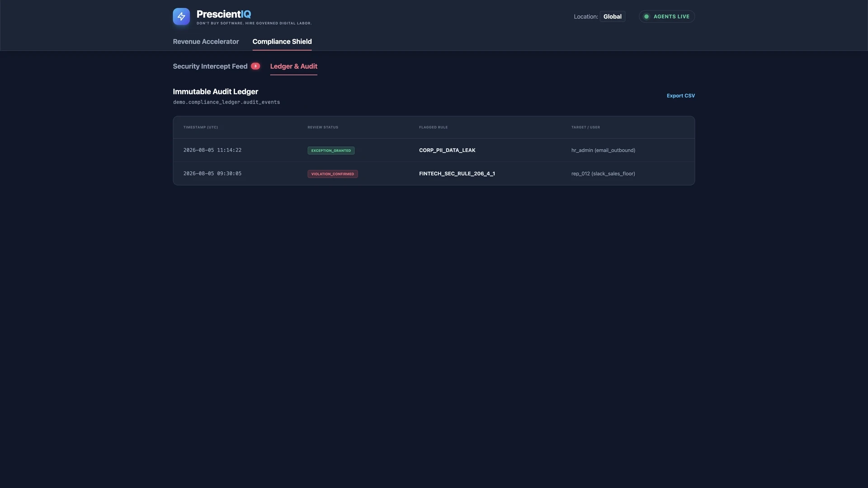Click the Agents Live status pill
The width and height of the screenshot is (868, 488).
pyautogui.click(x=667, y=17)
